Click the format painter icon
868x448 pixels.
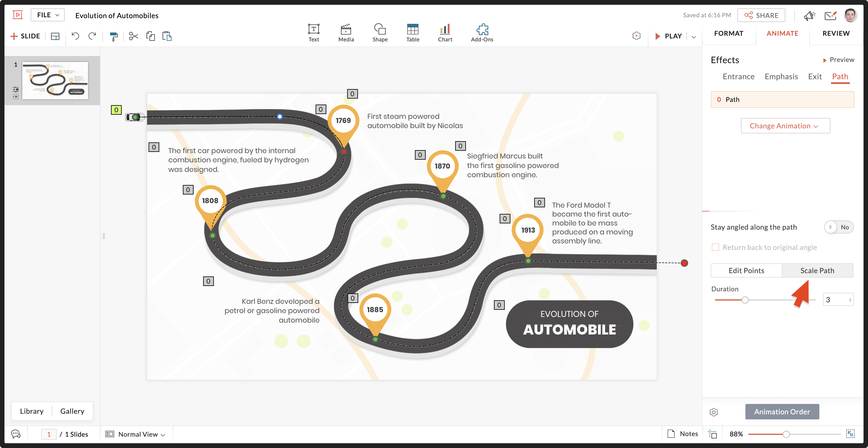point(114,36)
